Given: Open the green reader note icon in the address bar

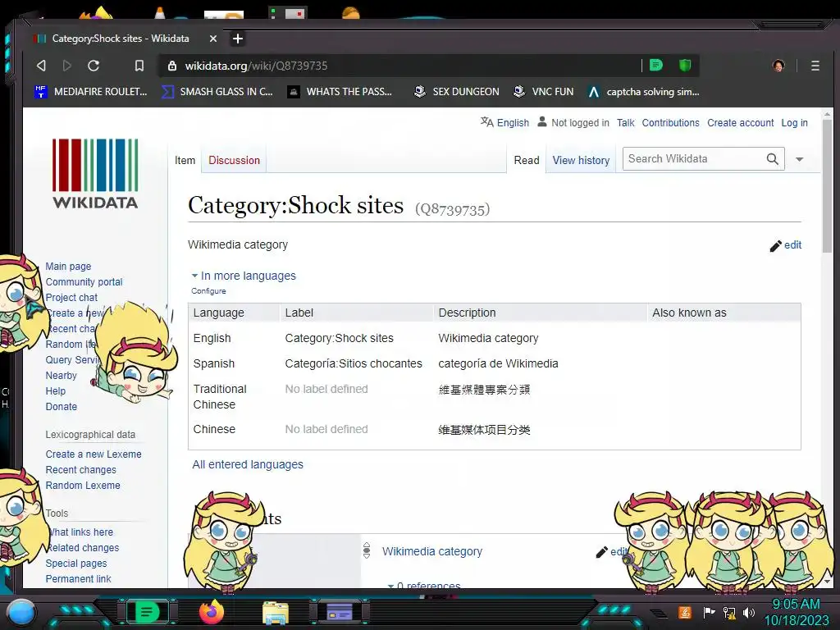Looking at the screenshot, I should click(x=655, y=66).
